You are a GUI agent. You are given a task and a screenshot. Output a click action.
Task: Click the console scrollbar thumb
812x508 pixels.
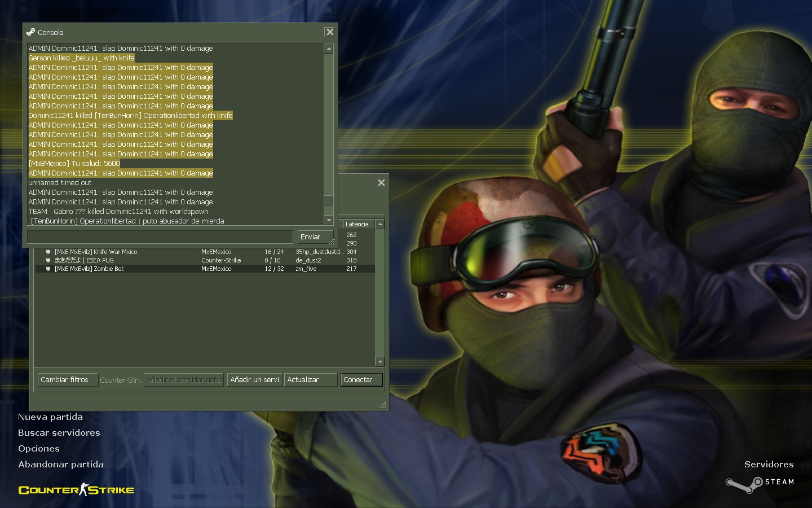pos(329,200)
